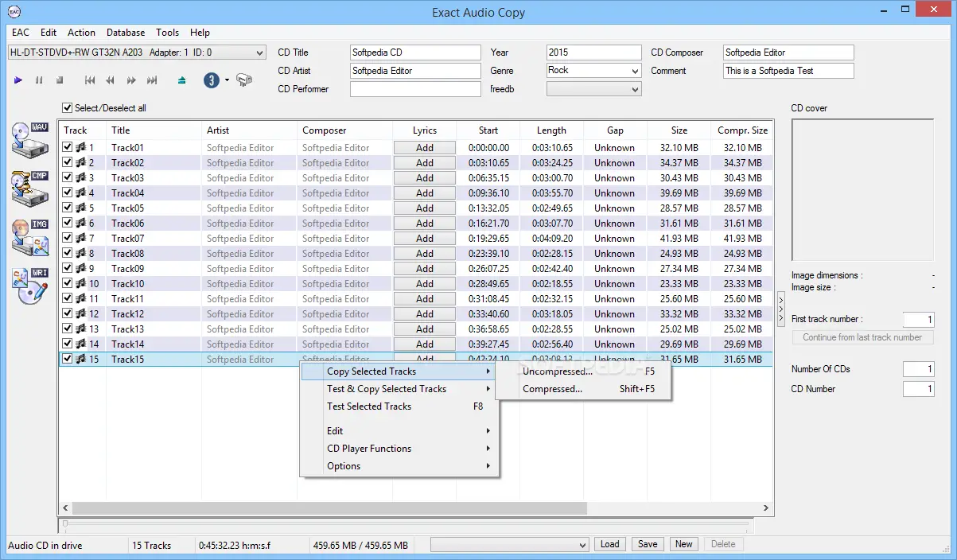The image size is (957, 560).
Task: Click into the CD Title input field
Action: pos(415,52)
